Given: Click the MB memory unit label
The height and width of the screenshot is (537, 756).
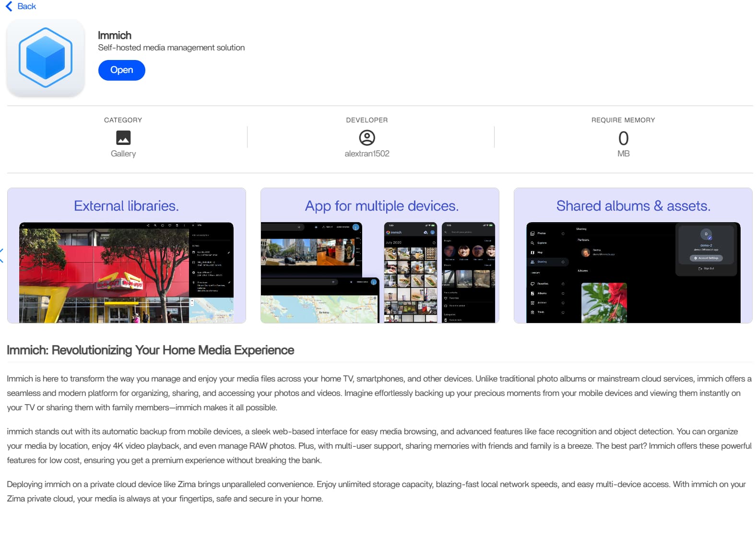Looking at the screenshot, I should 623,154.
